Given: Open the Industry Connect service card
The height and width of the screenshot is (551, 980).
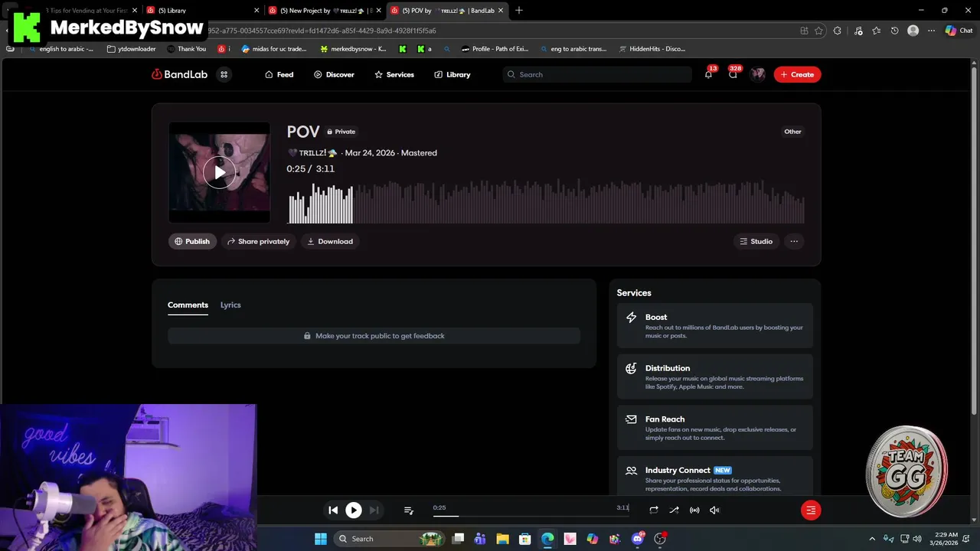Looking at the screenshot, I should pyautogui.click(x=714, y=476).
